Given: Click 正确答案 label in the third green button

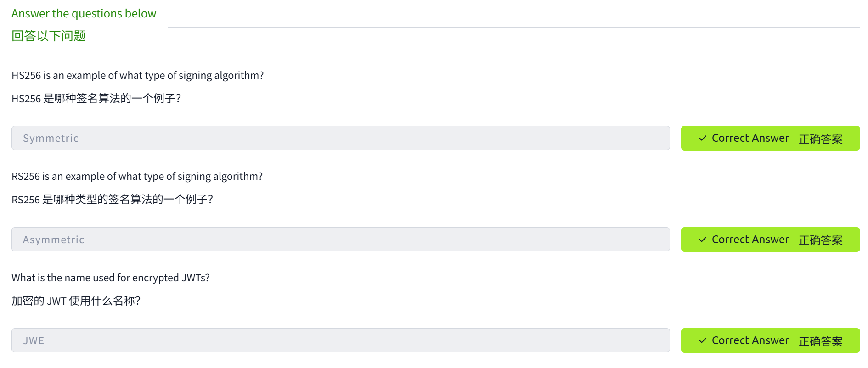Looking at the screenshot, I should pyautogui.click(x=820, y=341).
